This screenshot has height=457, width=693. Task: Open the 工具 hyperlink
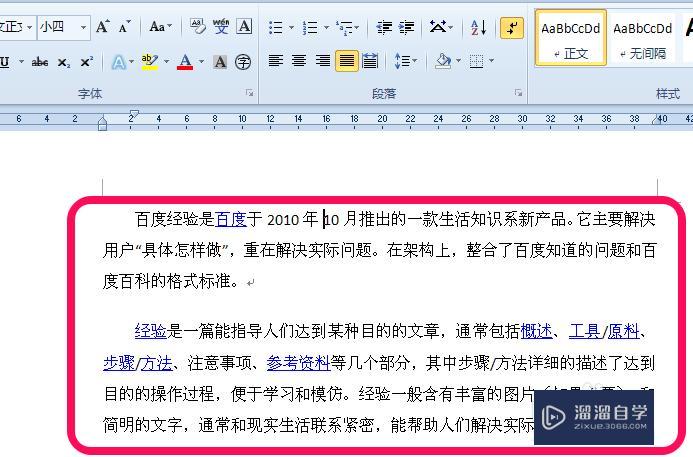click(x=584, y=331)
